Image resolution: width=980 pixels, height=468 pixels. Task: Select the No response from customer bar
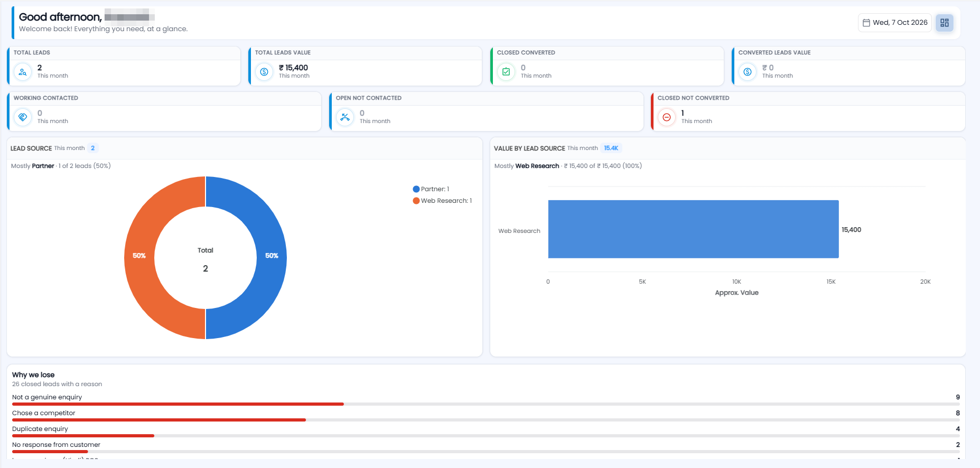pyautogui.click(x=486, y=452)
